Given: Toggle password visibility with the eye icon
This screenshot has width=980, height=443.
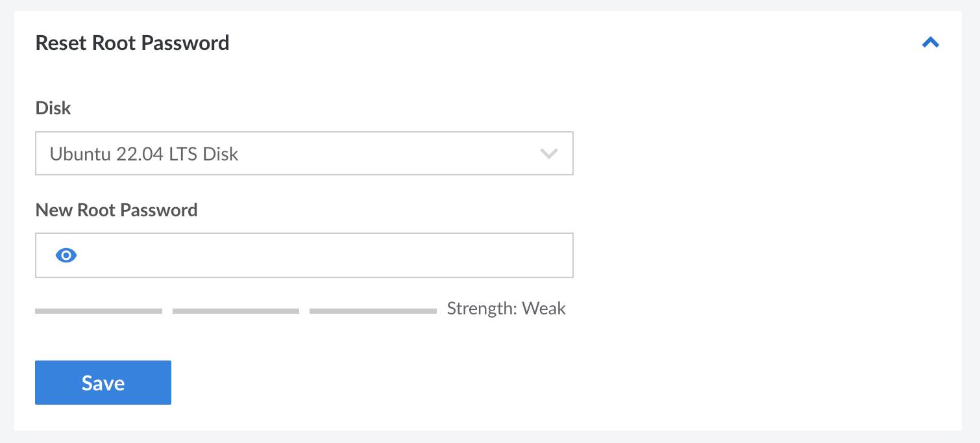Looking at the screenshot, I should pos(66,255).
